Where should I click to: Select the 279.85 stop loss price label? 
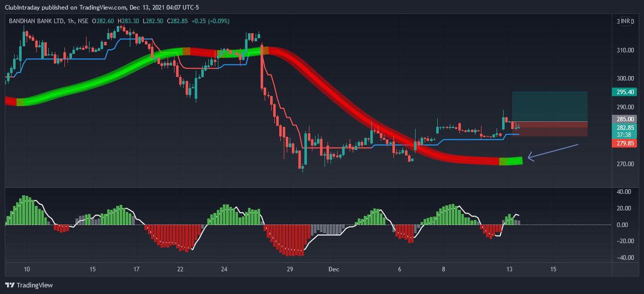tap(624, 143)
